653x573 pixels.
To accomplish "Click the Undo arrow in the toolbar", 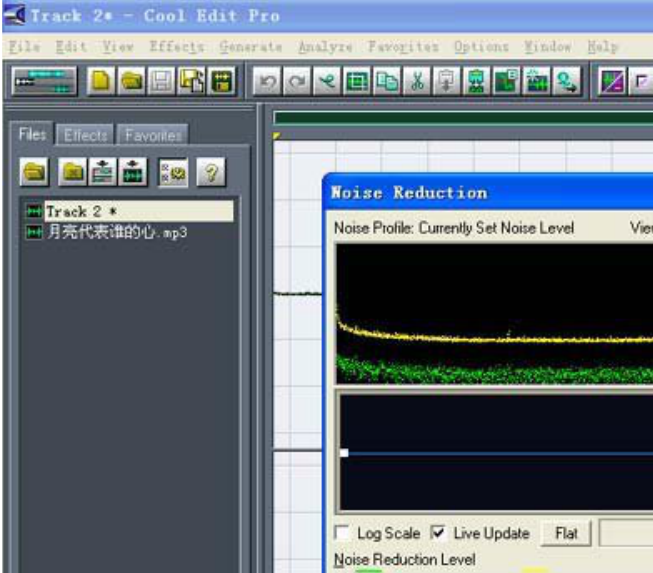I will click(266, 82).
